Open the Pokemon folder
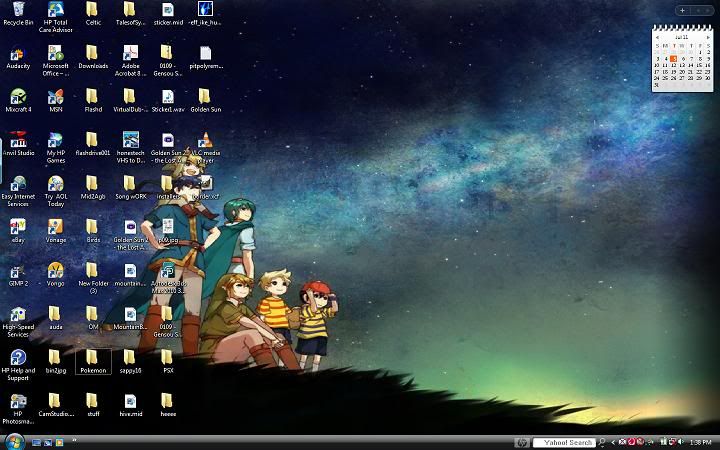This screenshot has height=450, width=720. pos(93,362)
